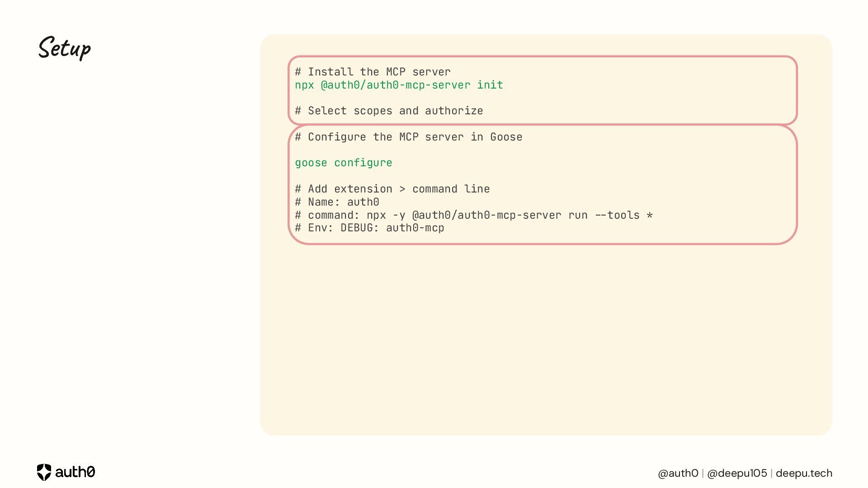Select the Select scopes and authorize comment
868x488 pixels.
[389, 111]
